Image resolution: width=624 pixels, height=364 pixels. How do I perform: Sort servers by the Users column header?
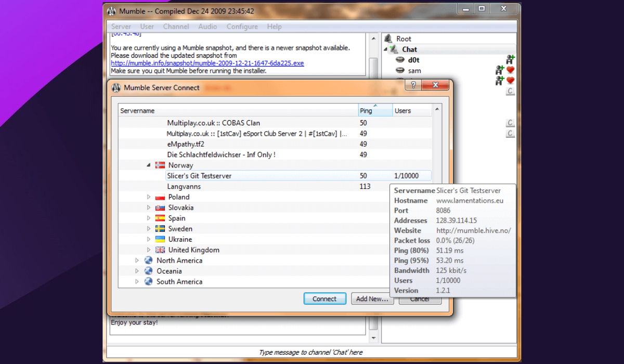[x=412, y=110]
